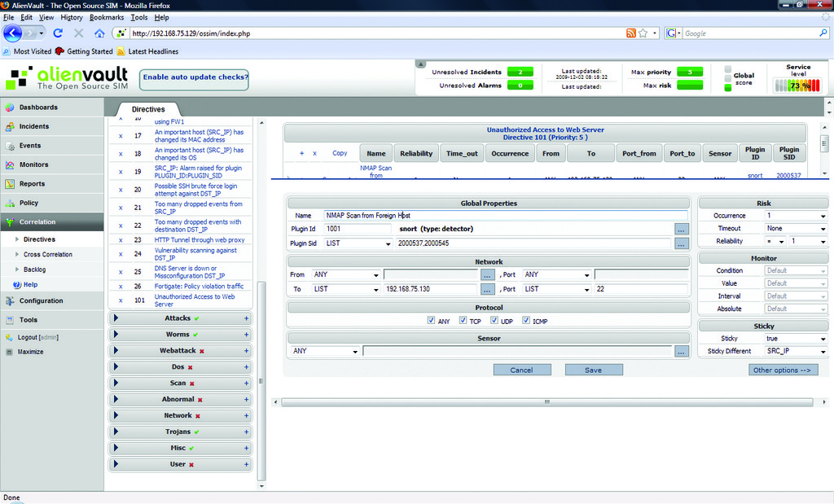Open the Bookmarks menu
This screenshot has height=504, width=834.
click(x=107, y=17)
